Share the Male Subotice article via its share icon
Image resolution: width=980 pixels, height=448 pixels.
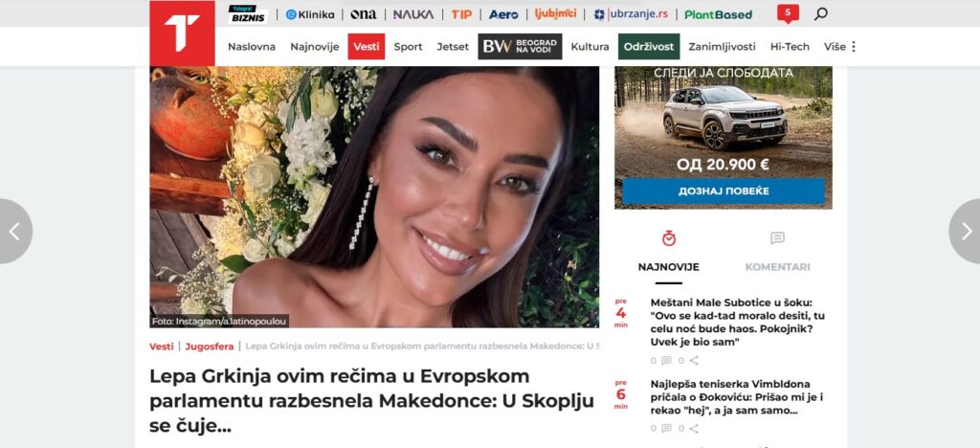694,361
